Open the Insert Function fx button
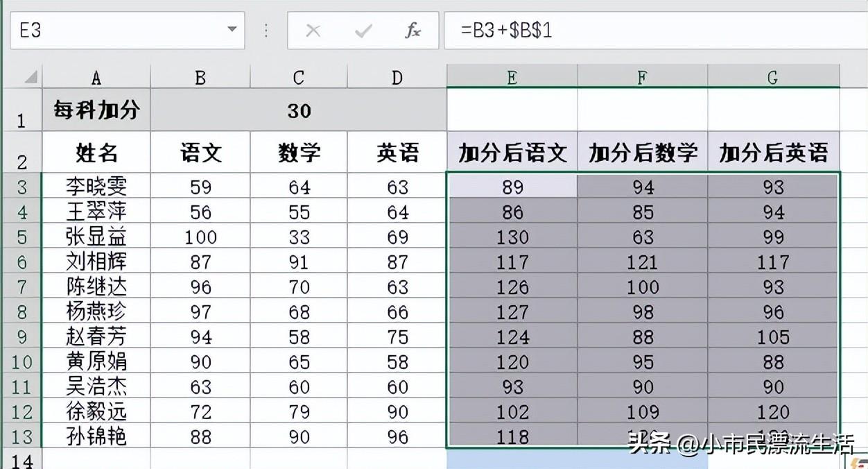Screen dimensions: 868x469 [x=413, y=31]
